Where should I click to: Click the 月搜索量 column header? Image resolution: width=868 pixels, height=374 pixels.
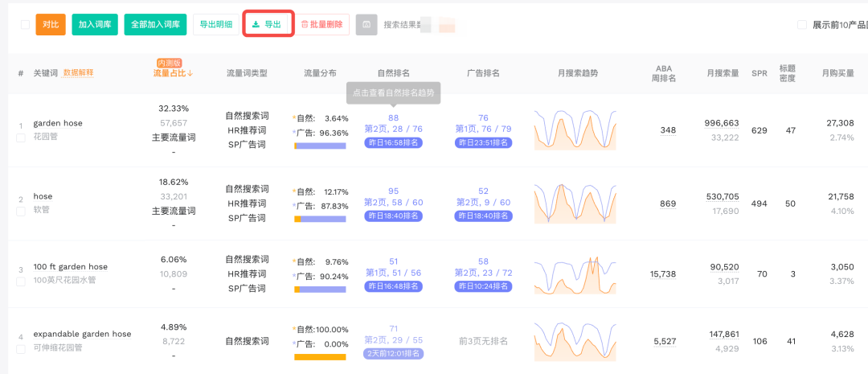point(723,73)
